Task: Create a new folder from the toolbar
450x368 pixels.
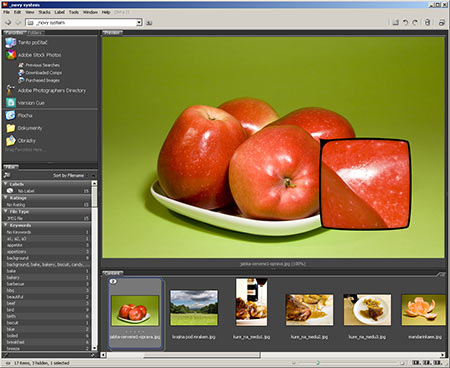Action: tap(396, 23)
